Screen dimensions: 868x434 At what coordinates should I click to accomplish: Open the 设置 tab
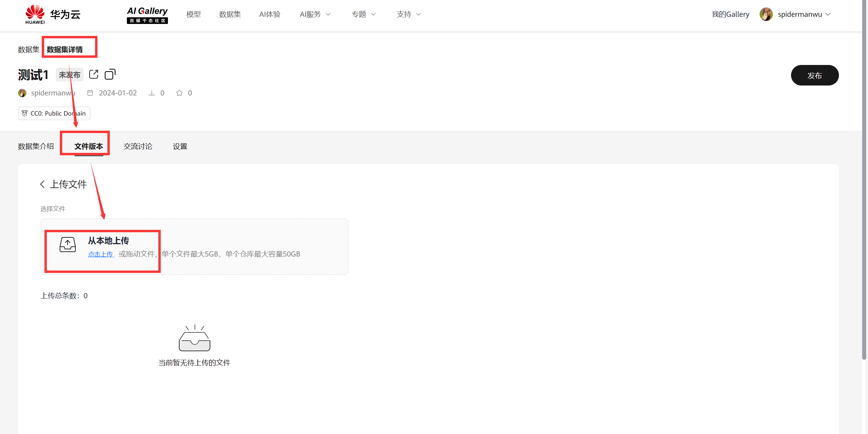pos(180,146)
